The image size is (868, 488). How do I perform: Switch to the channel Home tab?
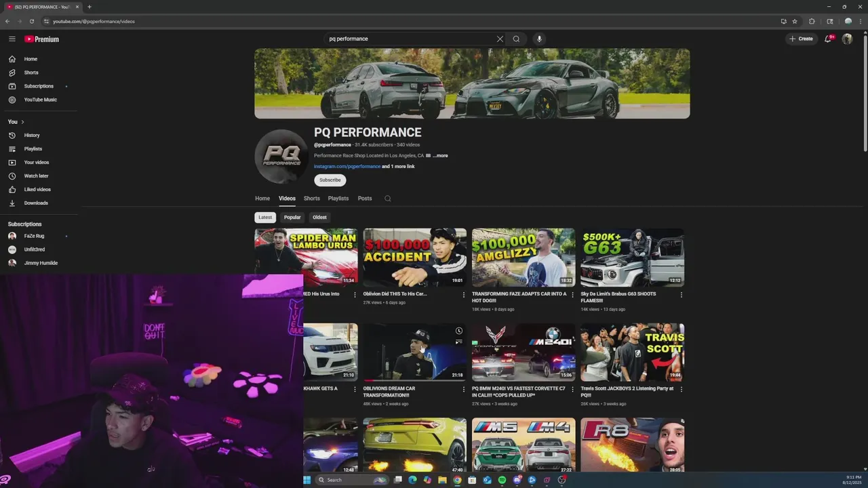click(x=262, y=199)
